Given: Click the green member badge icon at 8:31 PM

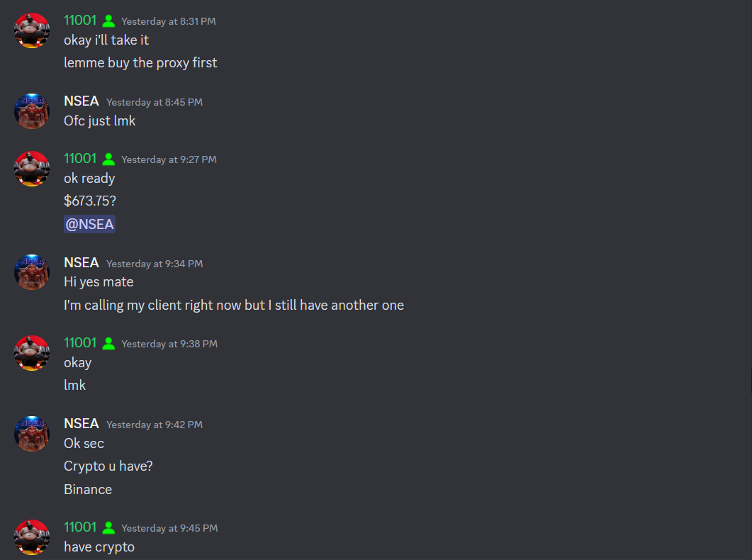Looking at the screenshot, I should [109, 21].
